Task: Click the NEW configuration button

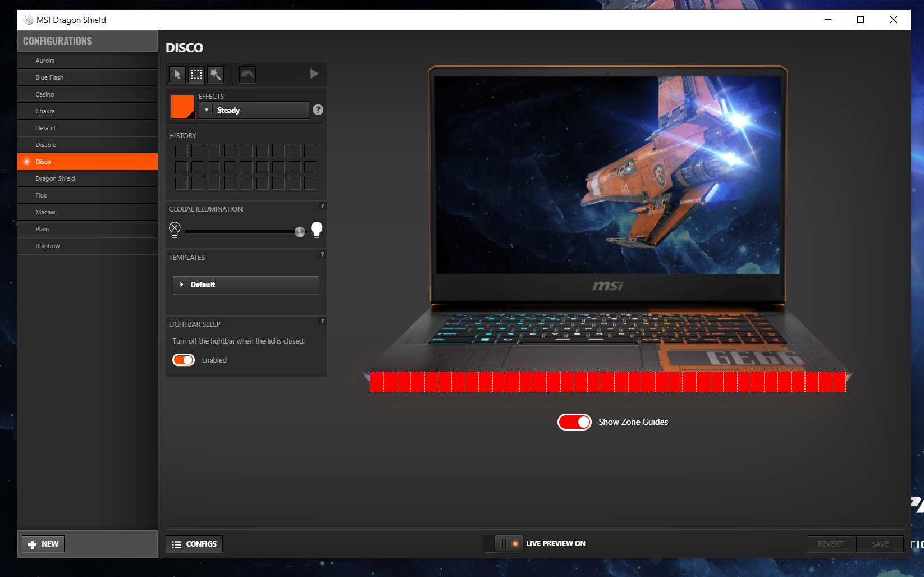Action: 43,544
